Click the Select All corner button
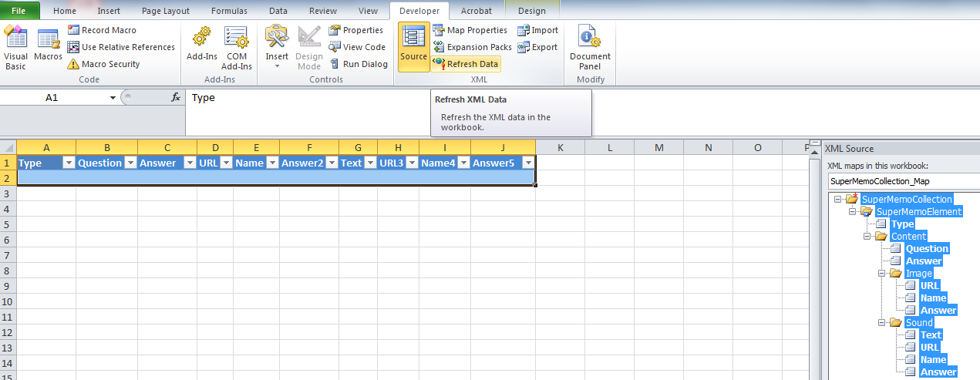The image size is (980, 380). pyautogui.click(x=8, y=147)
